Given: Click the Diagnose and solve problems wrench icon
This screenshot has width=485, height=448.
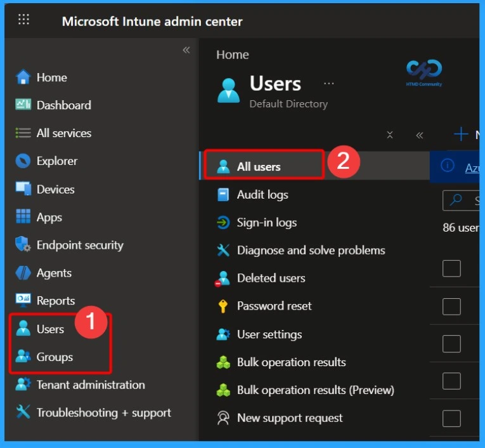Looking at the screenshot, I should [x=223, y=250].
